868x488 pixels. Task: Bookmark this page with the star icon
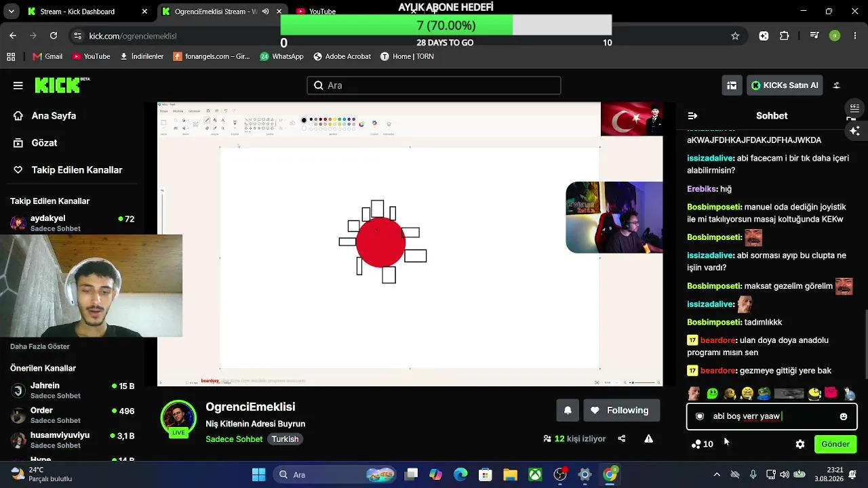[x=735, y=36]
